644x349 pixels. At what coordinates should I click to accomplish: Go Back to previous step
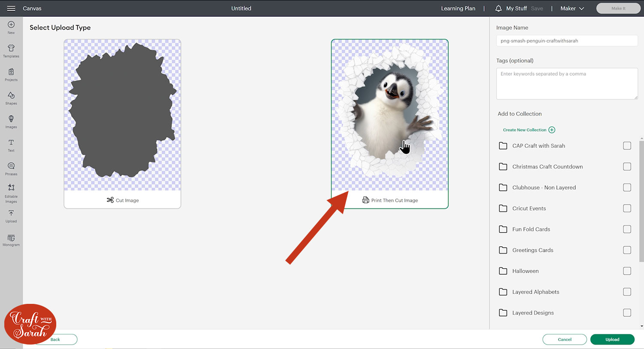click(55, 340)
